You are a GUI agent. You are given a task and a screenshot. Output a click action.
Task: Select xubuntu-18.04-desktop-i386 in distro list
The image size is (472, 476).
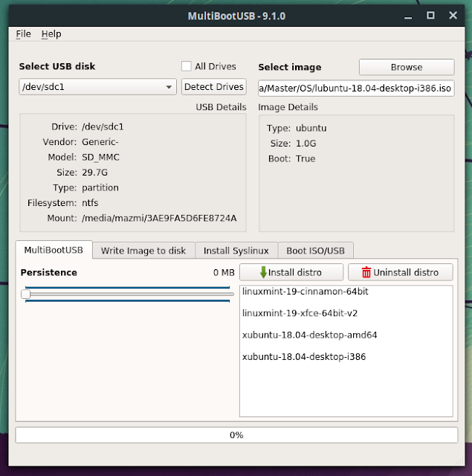pos(346,357)
